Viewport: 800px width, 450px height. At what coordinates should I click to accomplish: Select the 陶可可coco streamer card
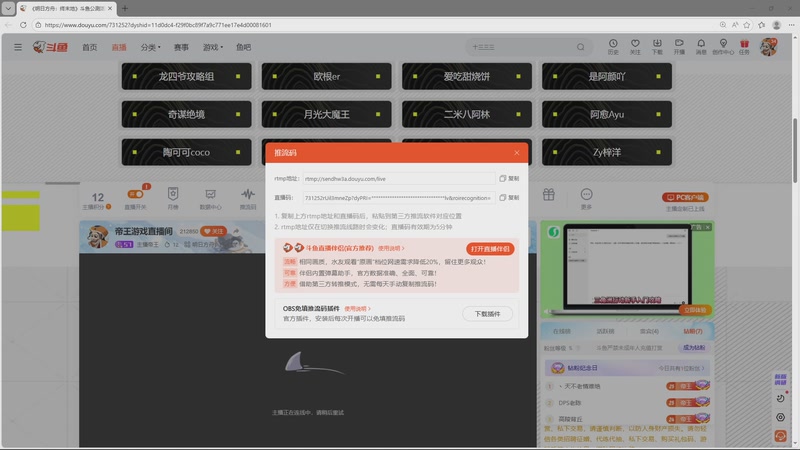pyautogui.click(x=186, y=152)
